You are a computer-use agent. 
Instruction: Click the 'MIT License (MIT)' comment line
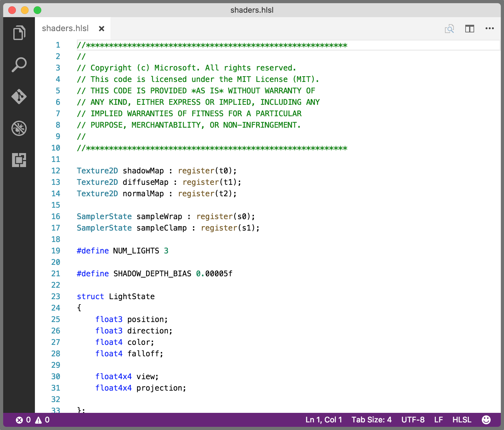(198, 79)
